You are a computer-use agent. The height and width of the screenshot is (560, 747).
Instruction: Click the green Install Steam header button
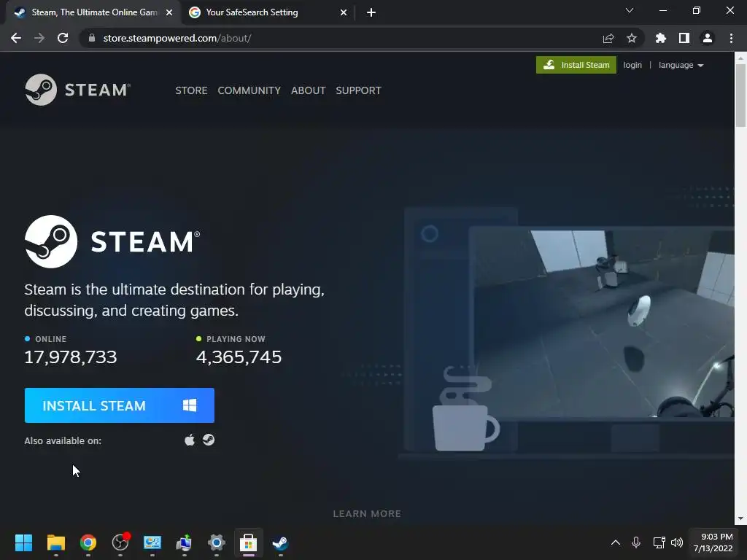click(576, 65)
